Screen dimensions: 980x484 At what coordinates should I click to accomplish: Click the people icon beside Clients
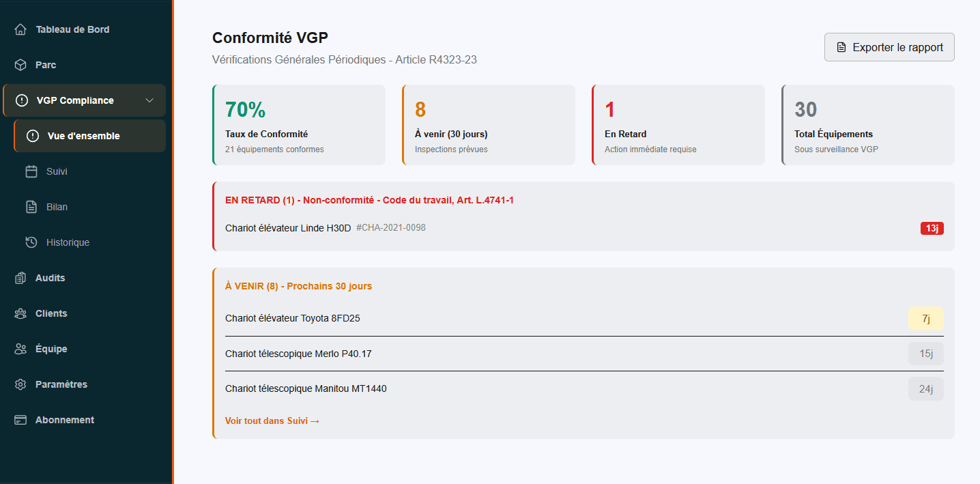(20, 313)
